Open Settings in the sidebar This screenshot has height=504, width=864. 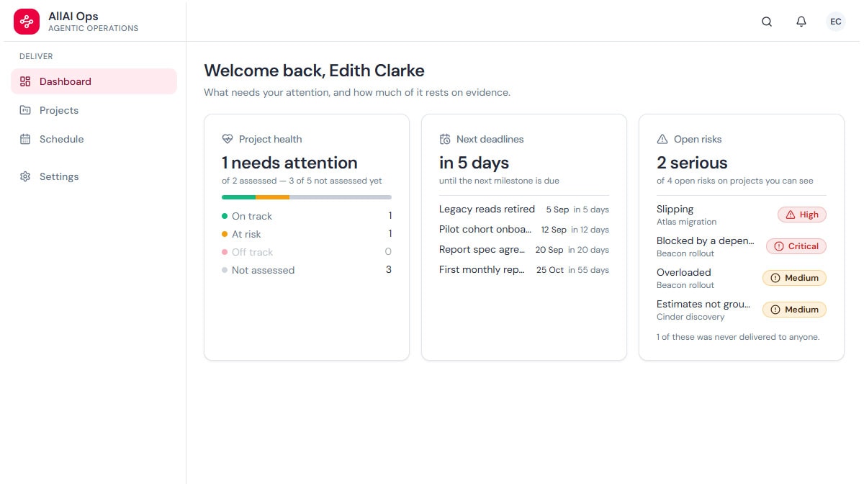[x=94, y=176]
